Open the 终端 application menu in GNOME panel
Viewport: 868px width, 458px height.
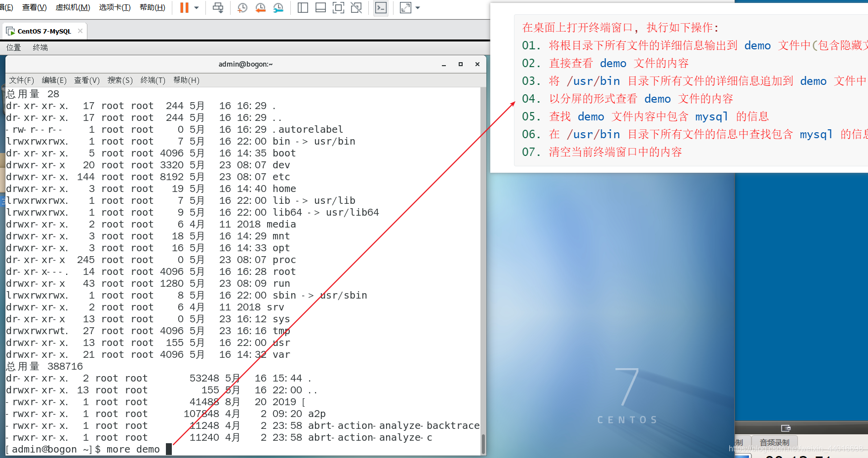coord(40,47)
